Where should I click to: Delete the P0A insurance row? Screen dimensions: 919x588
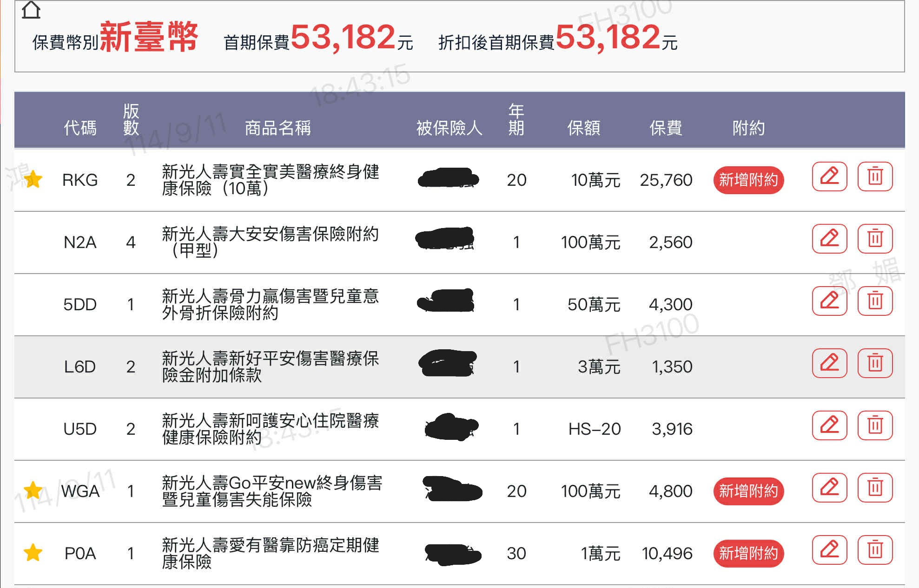tap(875, 550)
